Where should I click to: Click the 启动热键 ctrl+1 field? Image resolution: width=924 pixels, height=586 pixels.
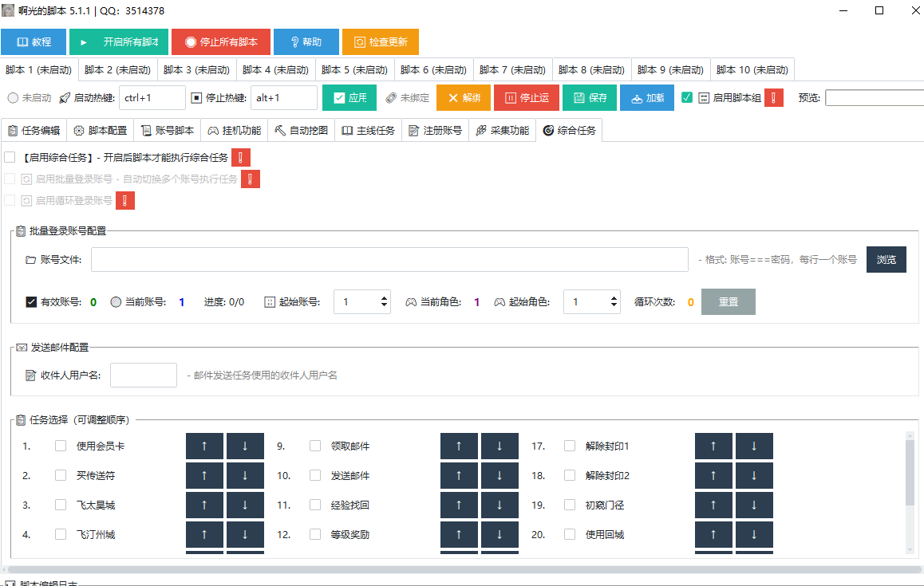click(152, 98)
